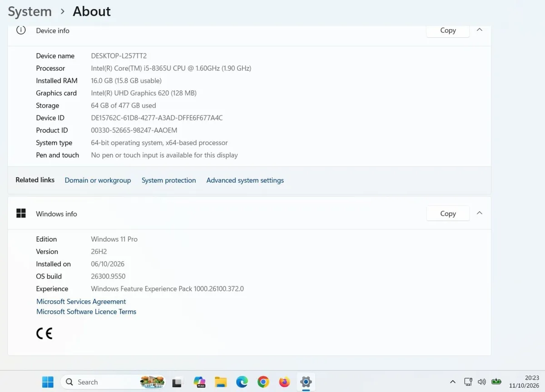The image size is (545, 392).
Task: Select Intel(R) UHD Graphics 620 value
Action: coord(144,93)
